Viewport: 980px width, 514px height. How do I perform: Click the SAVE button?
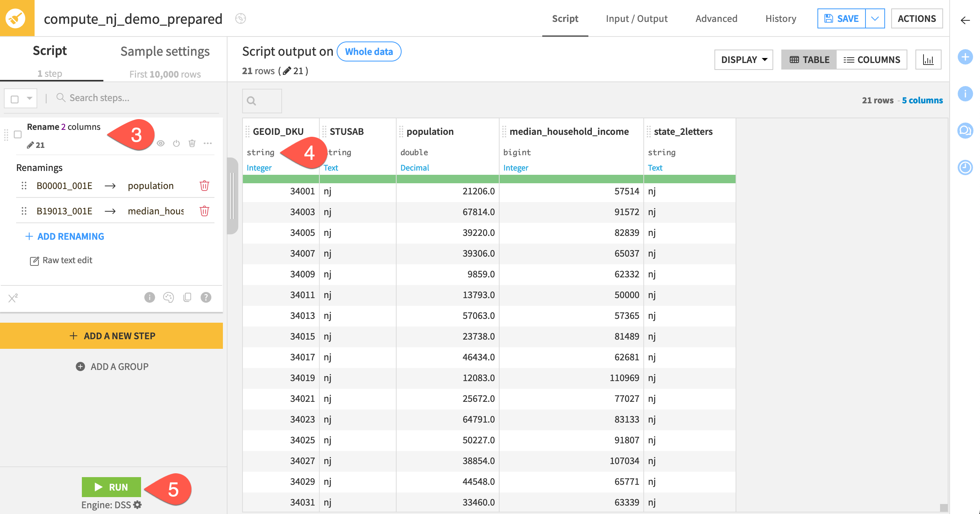pyautogui.click(x=842, y=18)
